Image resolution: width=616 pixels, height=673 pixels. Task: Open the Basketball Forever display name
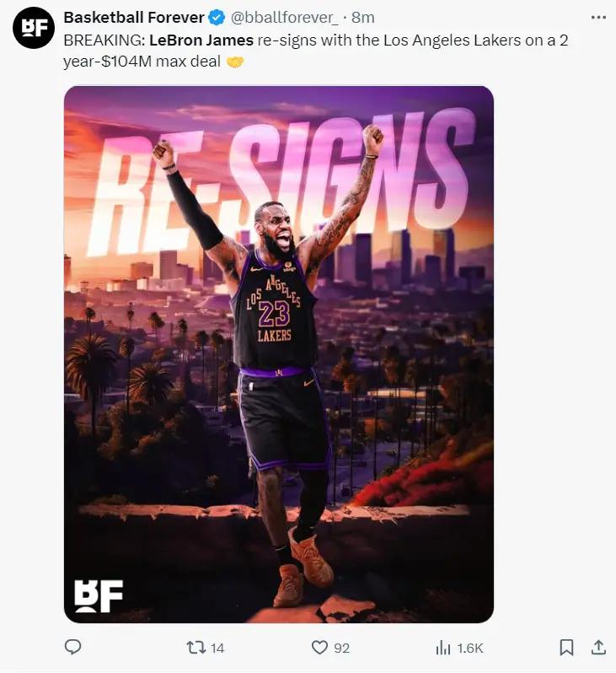(134, 18)
